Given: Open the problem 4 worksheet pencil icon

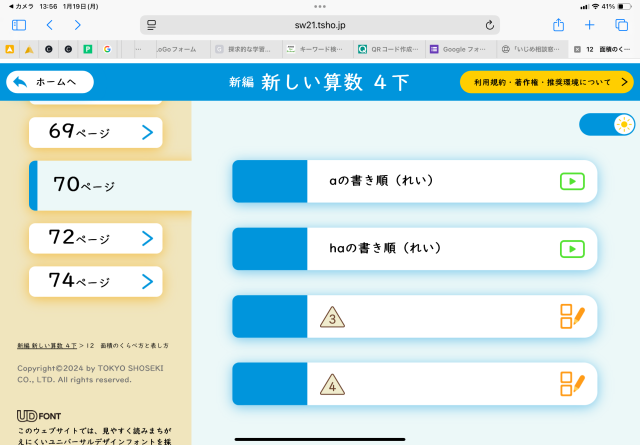Looking at the screenshot, I should tap(572, 383).
